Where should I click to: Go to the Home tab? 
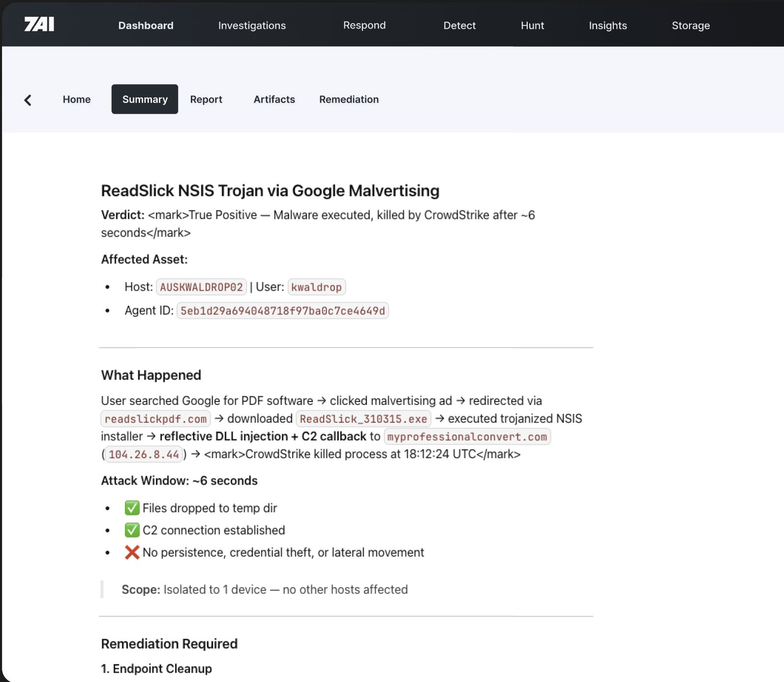point(77,99)
